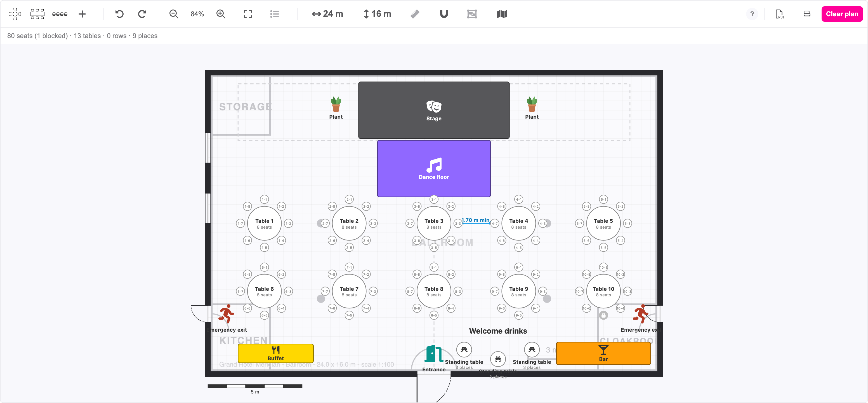Screen dimensions: 868x403
Task: Click the plus add-element icon
Action: (82, 14)
